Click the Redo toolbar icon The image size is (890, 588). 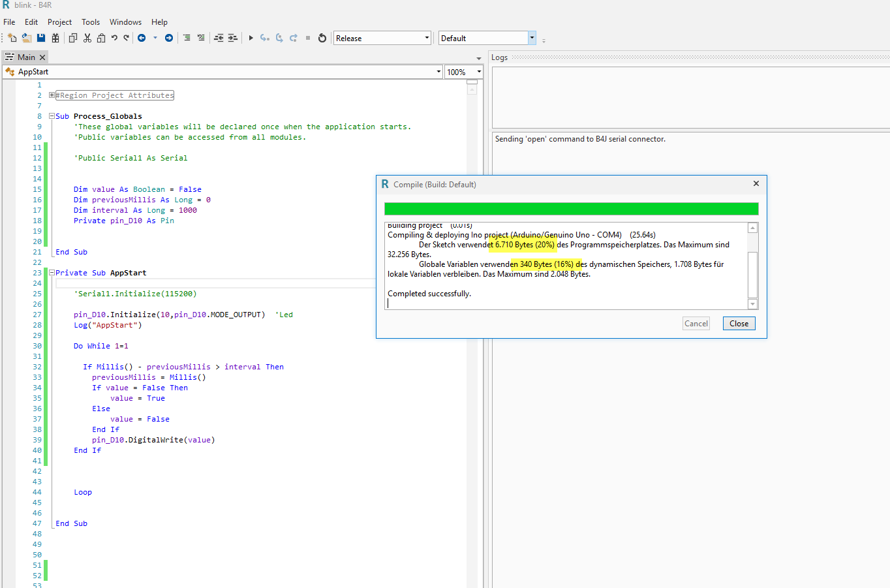(x=127, y=38)
